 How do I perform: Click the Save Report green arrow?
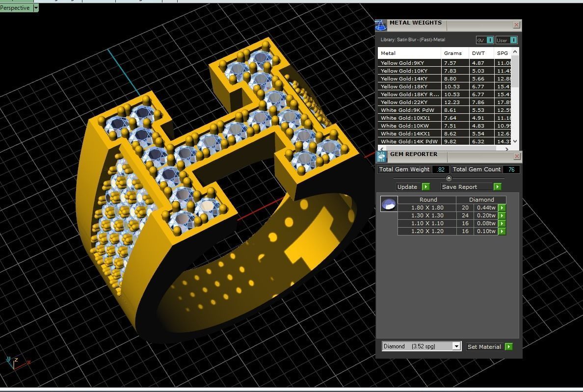tap(498, 186)
